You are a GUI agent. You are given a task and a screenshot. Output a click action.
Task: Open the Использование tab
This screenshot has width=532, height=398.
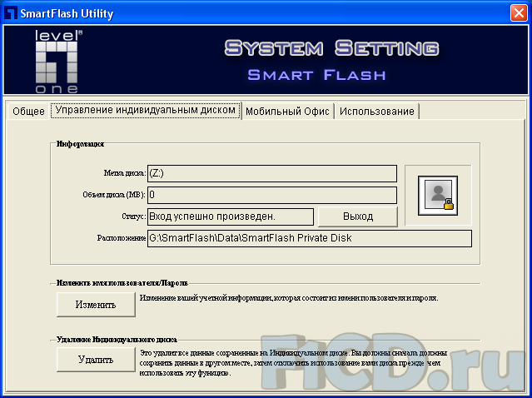coord(377,112)
